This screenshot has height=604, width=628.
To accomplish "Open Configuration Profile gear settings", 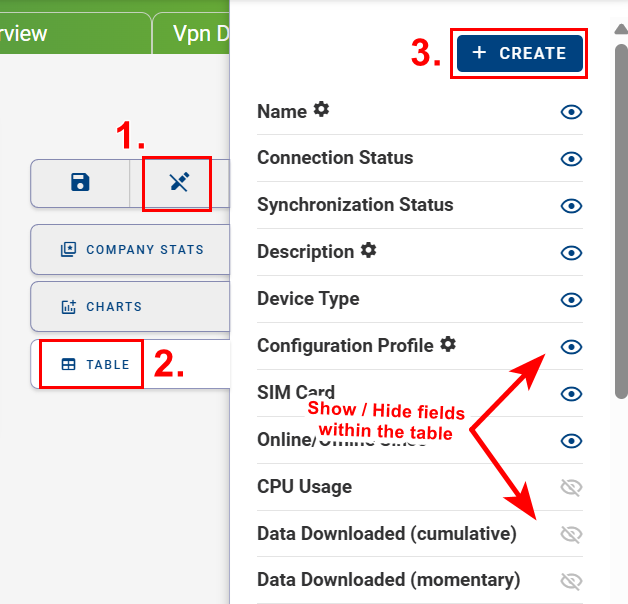I will click(x=448, y=344).
